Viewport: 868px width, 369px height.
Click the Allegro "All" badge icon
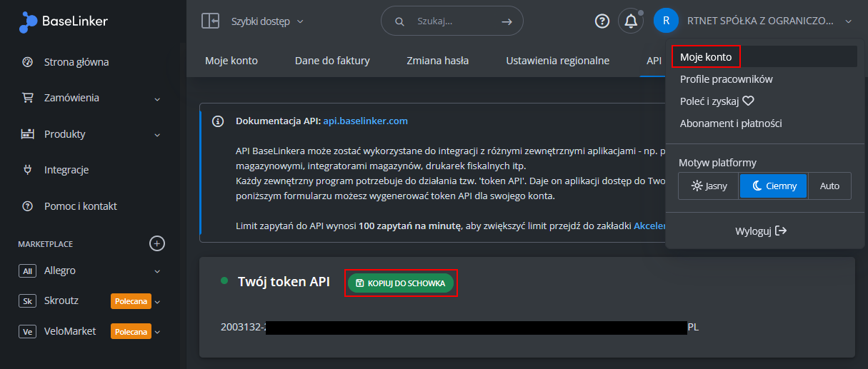[x=27, y=271]
